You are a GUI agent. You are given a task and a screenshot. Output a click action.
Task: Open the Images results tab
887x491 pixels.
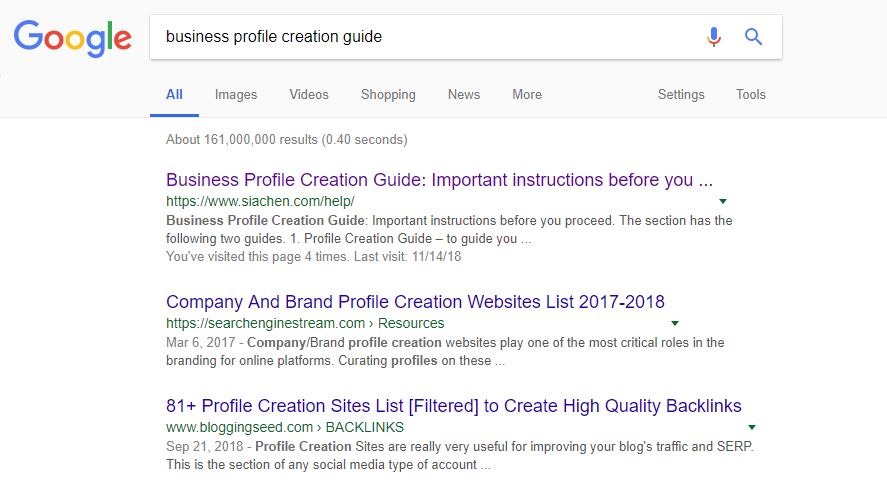tap(236, 94)
